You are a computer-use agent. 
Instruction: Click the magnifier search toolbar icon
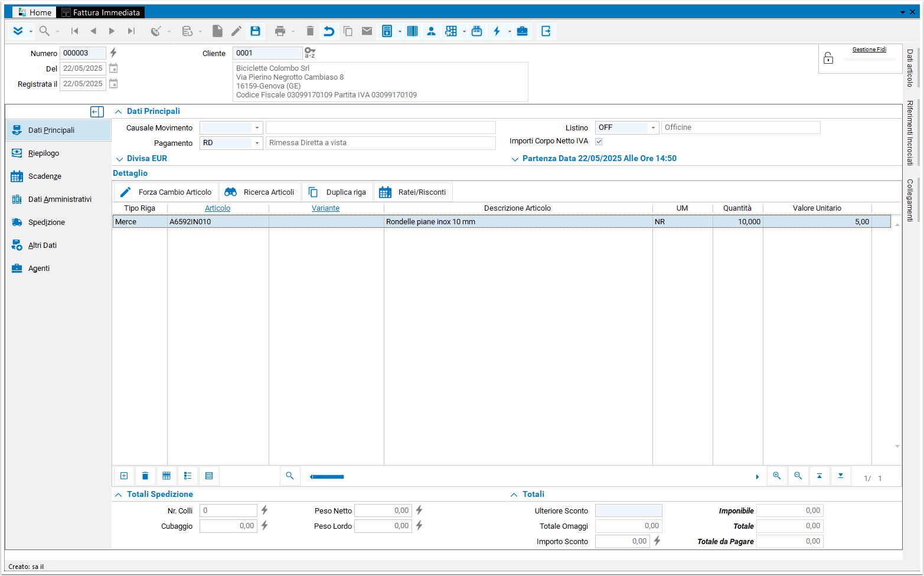[x=44, y=31]
